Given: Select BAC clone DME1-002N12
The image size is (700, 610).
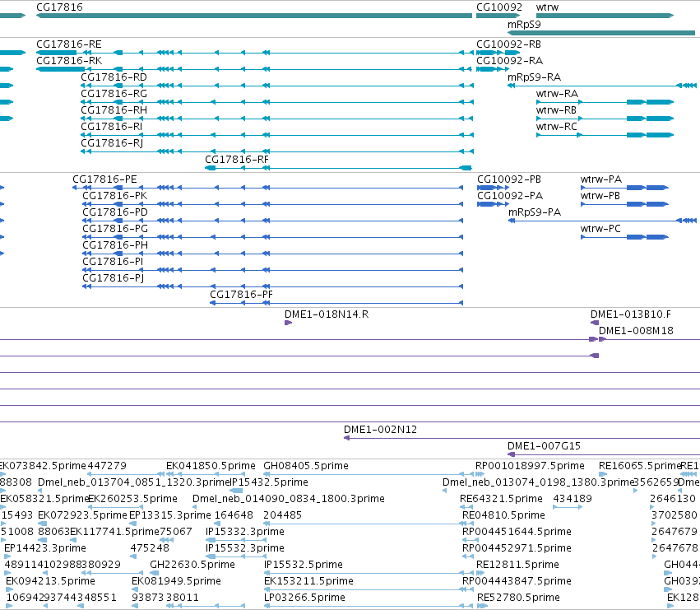Looking at the screenshot, I should pyautogui.click(x=380, y=430).
